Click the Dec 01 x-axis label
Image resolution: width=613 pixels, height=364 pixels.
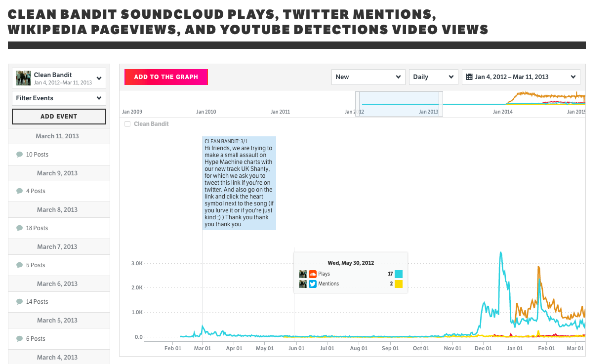point(483,348)
